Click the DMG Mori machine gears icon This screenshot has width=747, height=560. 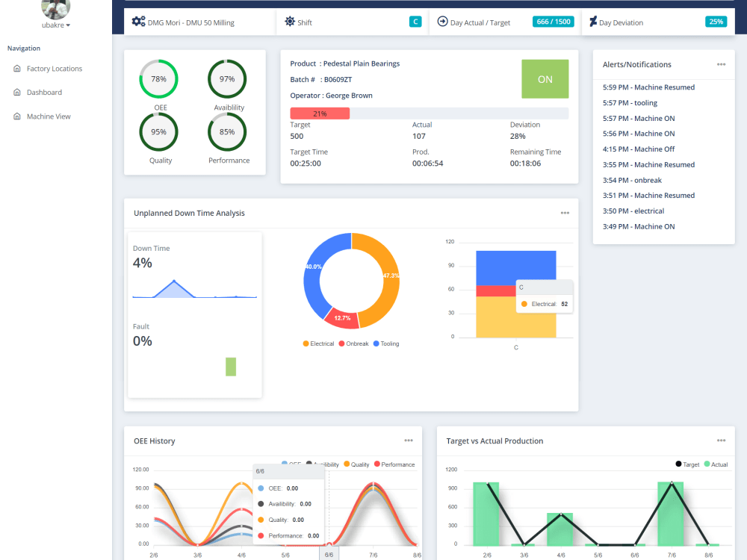click(x=139, y=22)
